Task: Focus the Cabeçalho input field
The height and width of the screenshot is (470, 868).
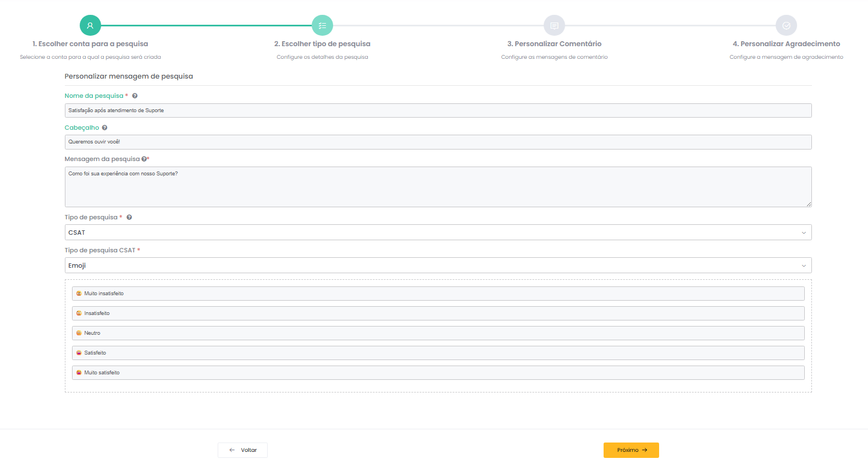Action: click(438, 142)
